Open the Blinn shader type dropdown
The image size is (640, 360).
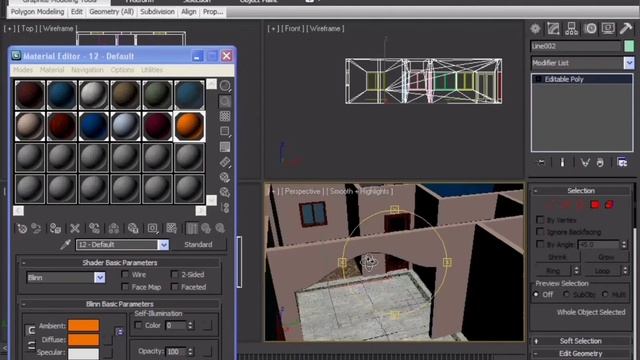coord(100,278)
